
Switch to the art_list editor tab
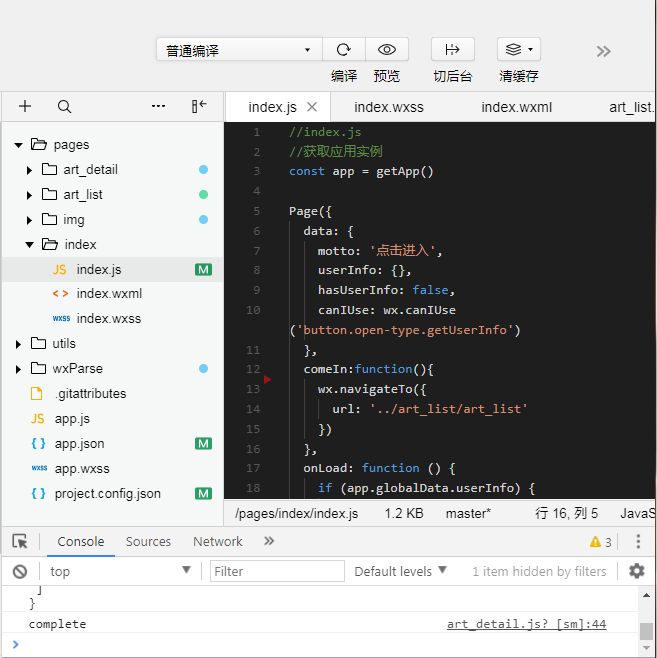tap(631, 107)
